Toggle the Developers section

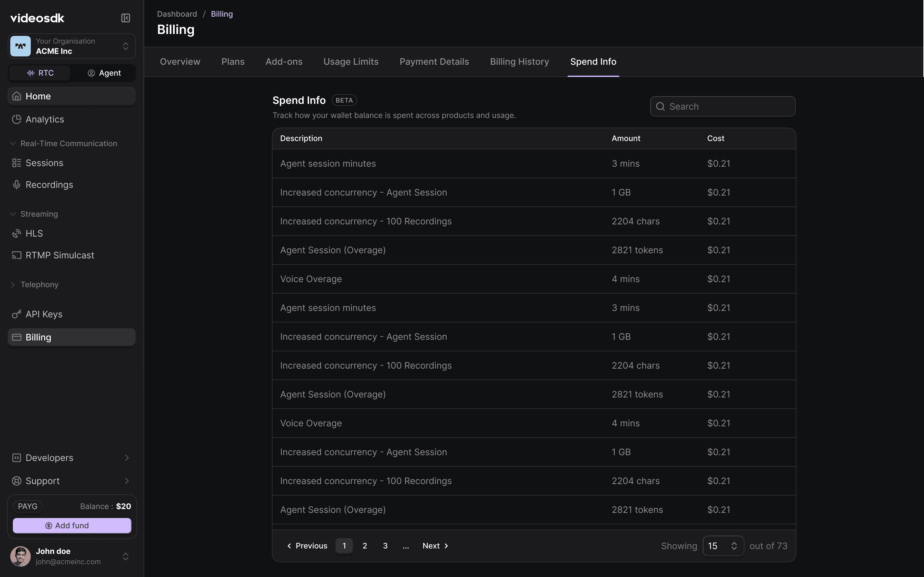click(x=71, y=457)
